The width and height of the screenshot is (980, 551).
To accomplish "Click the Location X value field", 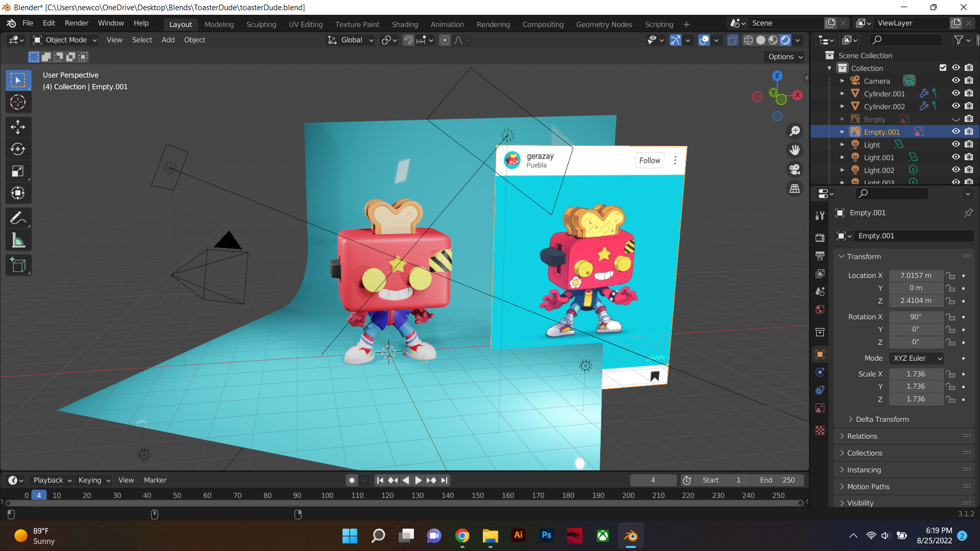I will pos(916,275).
